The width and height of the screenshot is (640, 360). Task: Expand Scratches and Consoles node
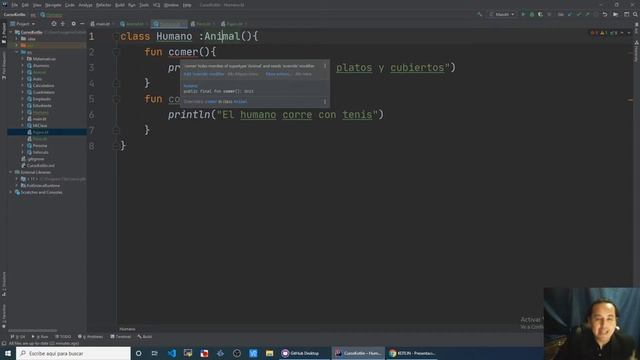tap(11, 192)
